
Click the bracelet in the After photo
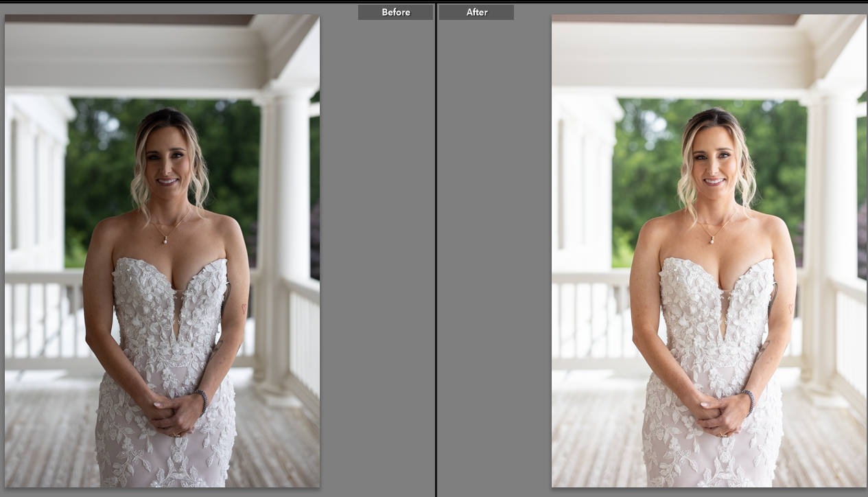748,400
